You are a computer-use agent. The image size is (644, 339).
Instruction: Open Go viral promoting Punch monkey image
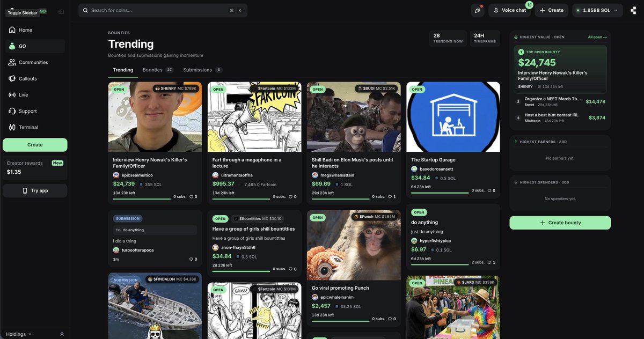[x=354, y=245]
